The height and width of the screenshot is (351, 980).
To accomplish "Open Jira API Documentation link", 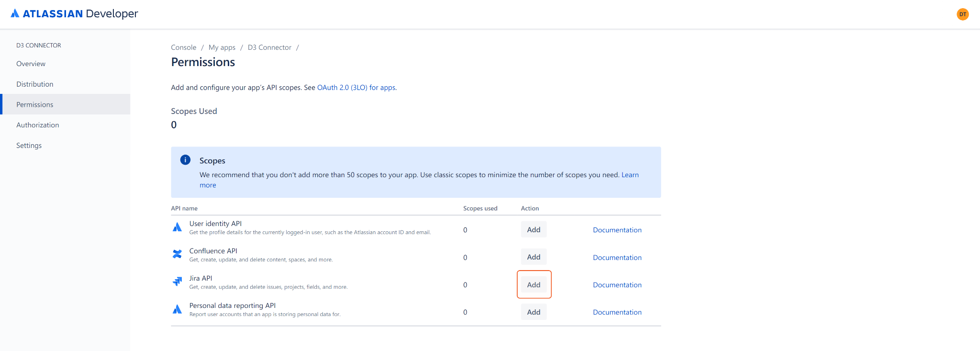I will click(617, 285).
